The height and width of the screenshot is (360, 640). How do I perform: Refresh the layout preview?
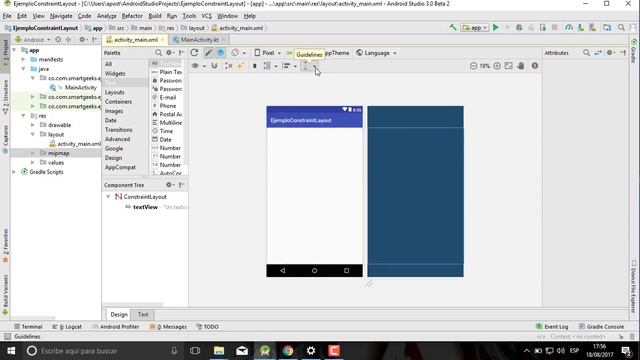(x=194, y=53)
